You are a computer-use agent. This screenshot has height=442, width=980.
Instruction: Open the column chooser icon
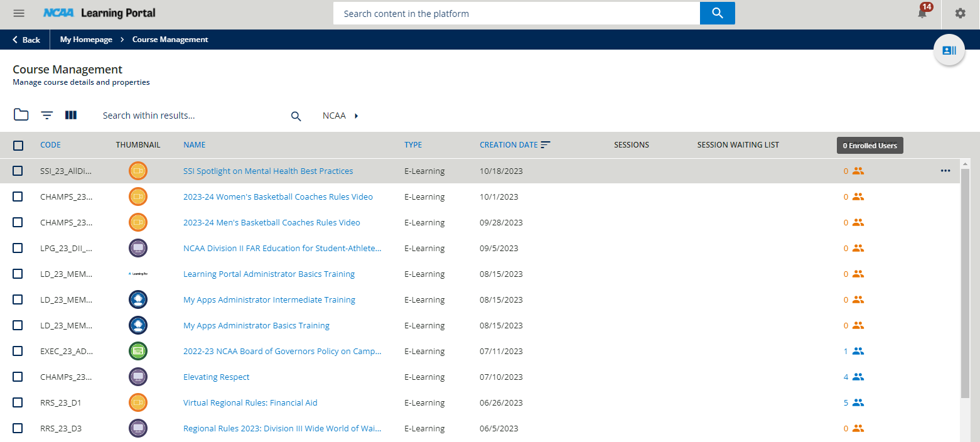tap(71, 115)
